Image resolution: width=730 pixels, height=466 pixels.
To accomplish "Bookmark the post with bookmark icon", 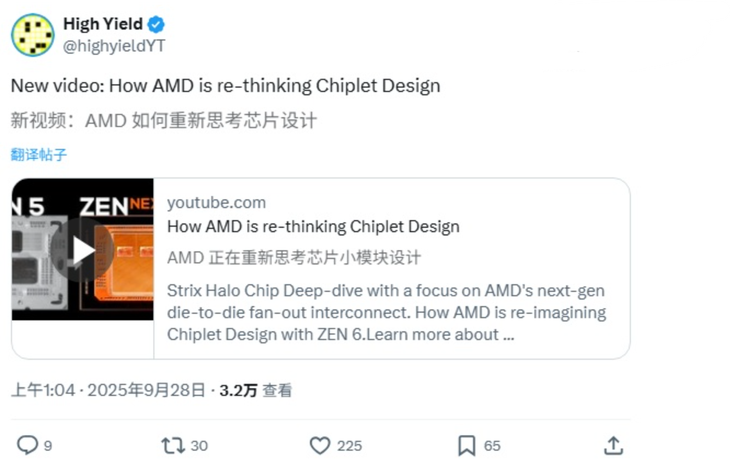I will coord(466,445).
